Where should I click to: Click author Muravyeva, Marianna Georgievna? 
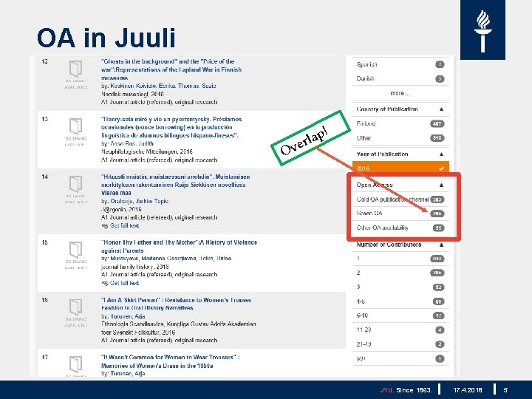coord(154,259)
